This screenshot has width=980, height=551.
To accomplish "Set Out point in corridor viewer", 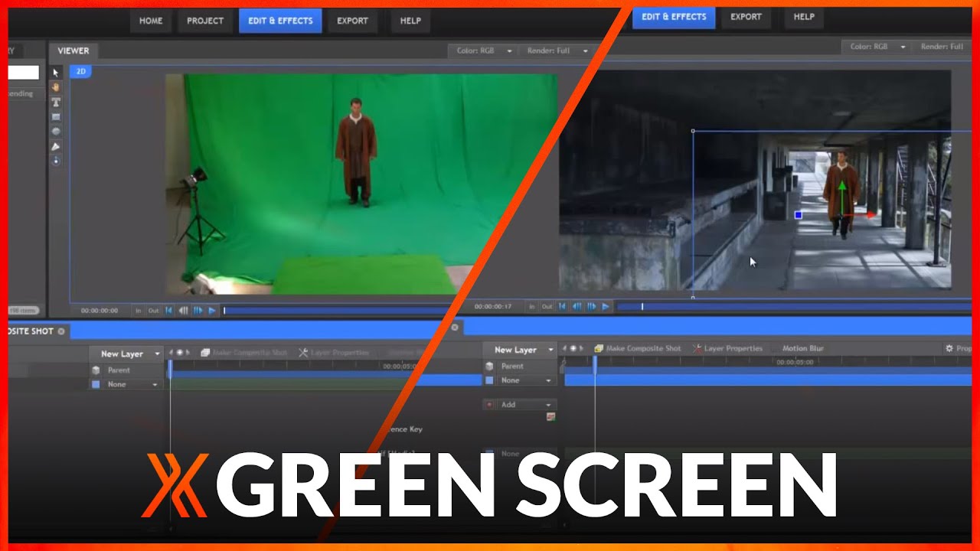I will click(547, 306).
